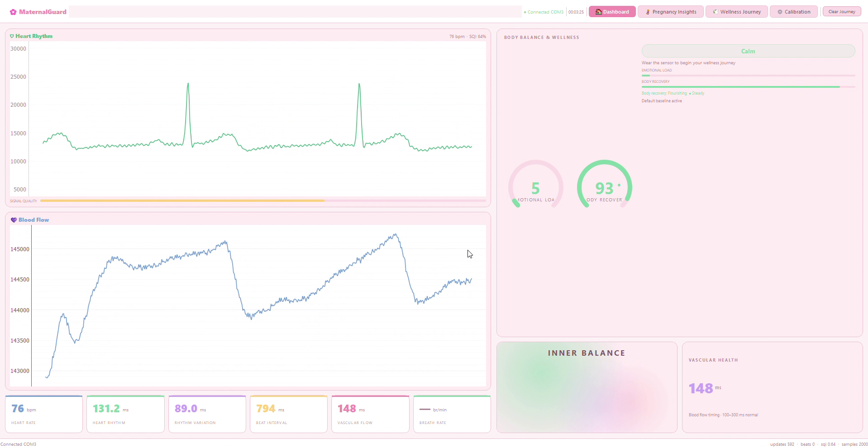This screenshot has height=448, width=868.
Task: Click the MaternalGuard flower logo icon
Action: [x=13, y=12]
